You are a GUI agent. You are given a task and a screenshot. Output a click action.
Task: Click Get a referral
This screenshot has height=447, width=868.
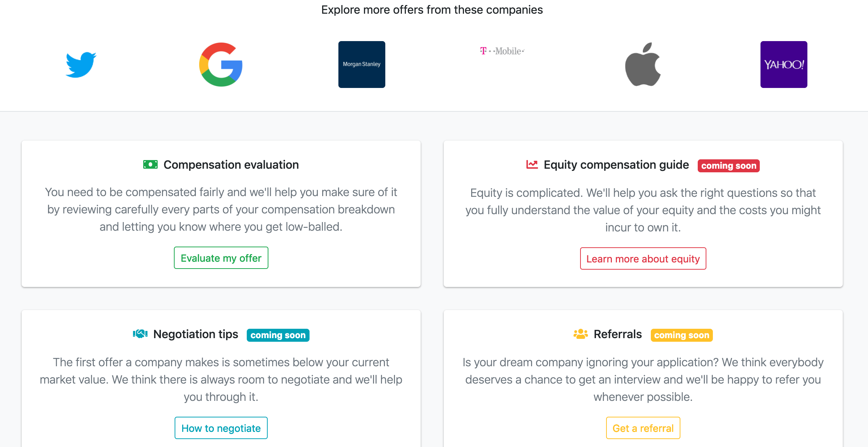point(643,428)
